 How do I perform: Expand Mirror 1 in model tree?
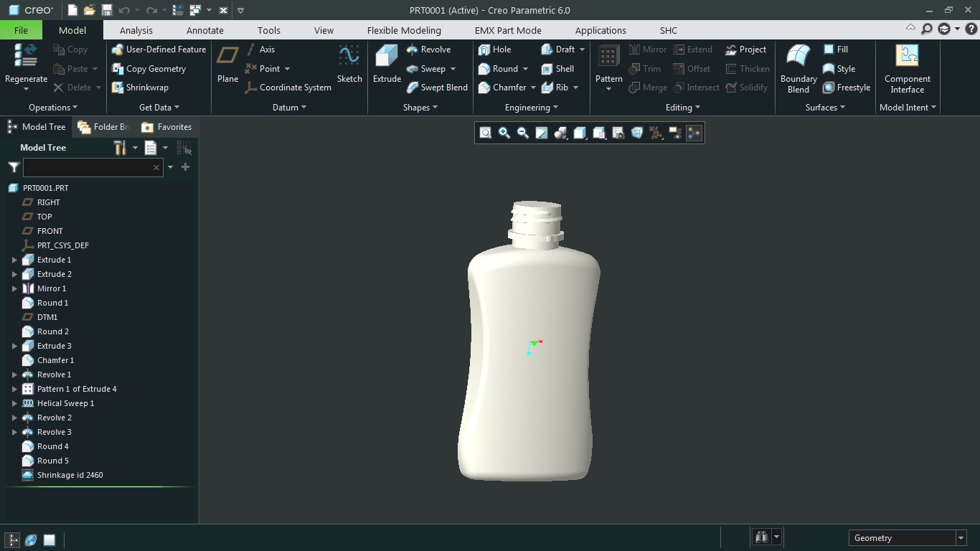point(14,288)
